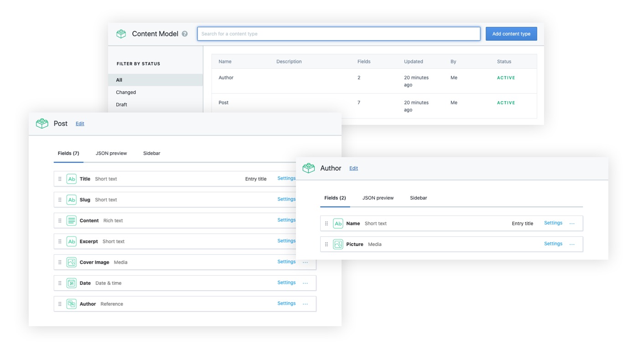Click the Post content type box icon
This screenshot has height=364, width=643.
[42, 123]
